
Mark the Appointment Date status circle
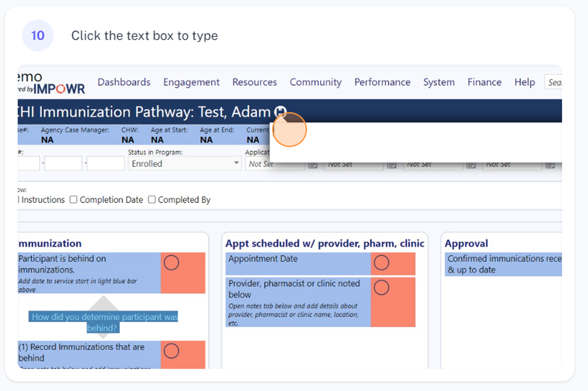[381, 262]
